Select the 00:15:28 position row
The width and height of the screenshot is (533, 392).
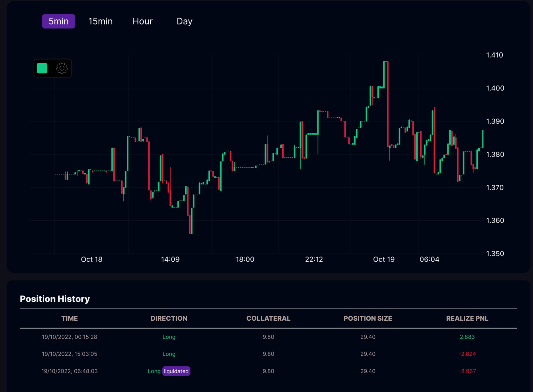click(x=70, y=337)
